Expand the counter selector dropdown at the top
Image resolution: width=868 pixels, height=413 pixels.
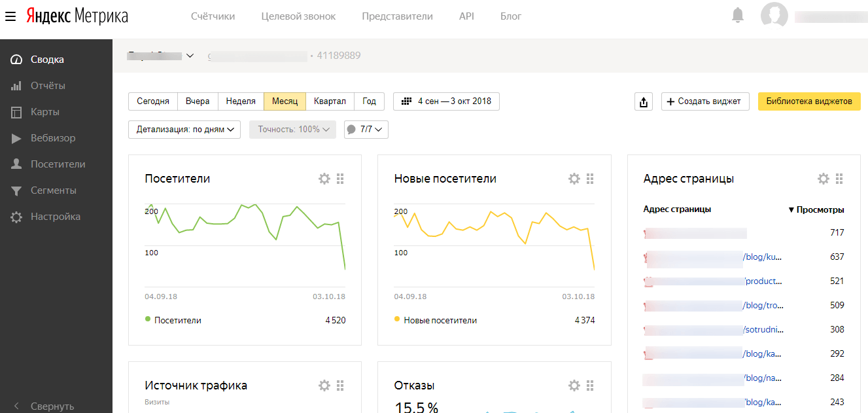coord(190,56)
